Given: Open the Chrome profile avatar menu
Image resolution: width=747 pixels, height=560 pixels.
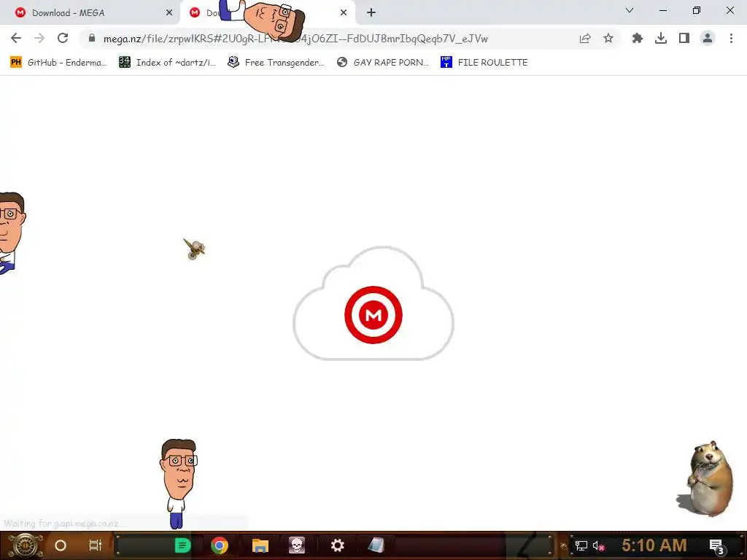Looking at the screenshot, I should coord(708,39).
